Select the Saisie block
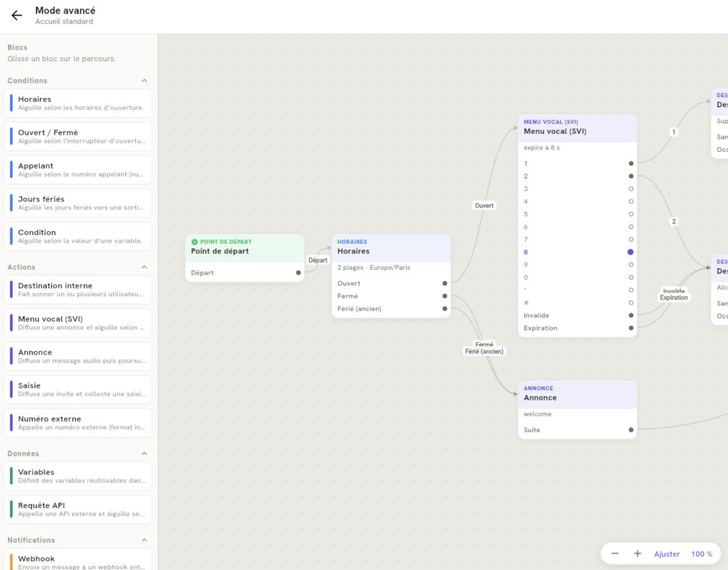Screen dimensions: 728x570 click(78, 390)
